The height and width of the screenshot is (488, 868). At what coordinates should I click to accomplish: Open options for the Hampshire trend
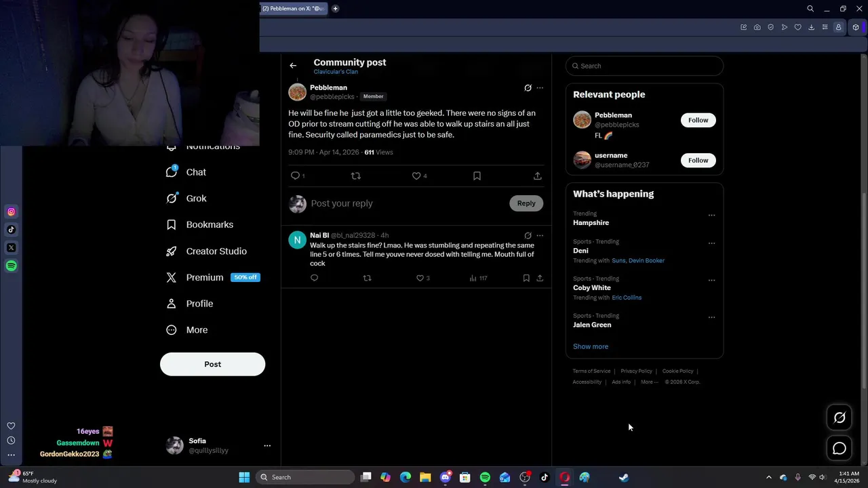(x=711, y=216)
